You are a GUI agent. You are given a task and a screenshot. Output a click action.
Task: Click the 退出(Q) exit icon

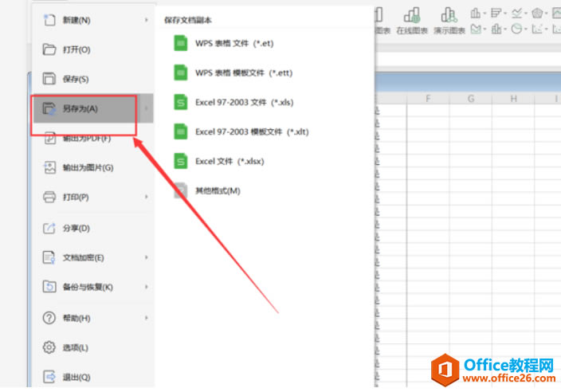(x=49, y=377)
